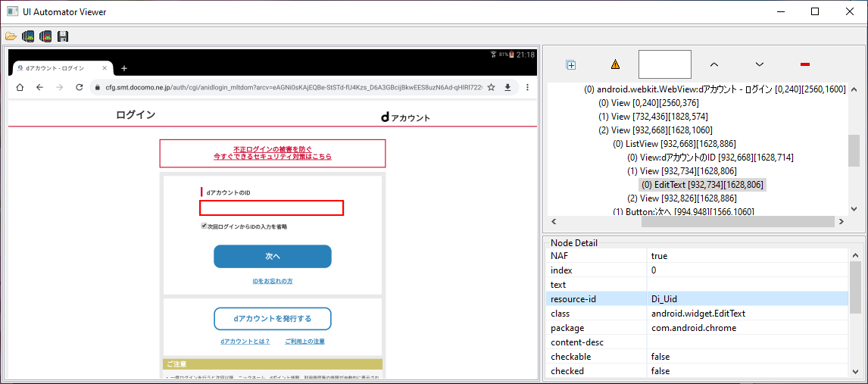The width and height of the screenshot is (868, 384).
Task: Click the tree vertical scrollbar down arrow
Action: (x=854, y=209)
